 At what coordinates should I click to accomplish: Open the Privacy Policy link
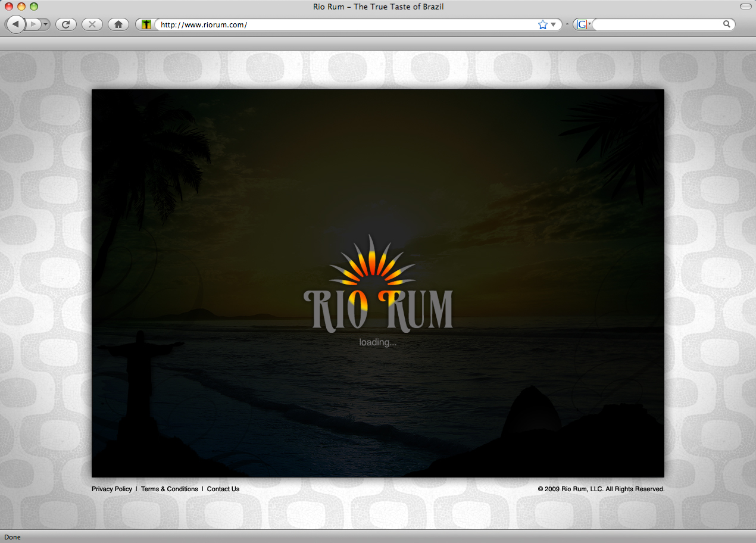tap(112, 489)
